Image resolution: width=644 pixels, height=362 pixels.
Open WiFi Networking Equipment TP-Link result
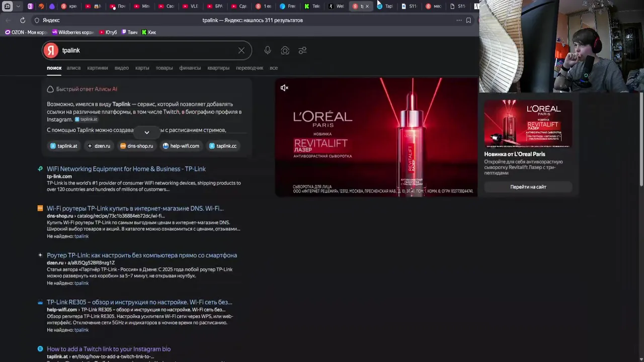pos(126,169)
